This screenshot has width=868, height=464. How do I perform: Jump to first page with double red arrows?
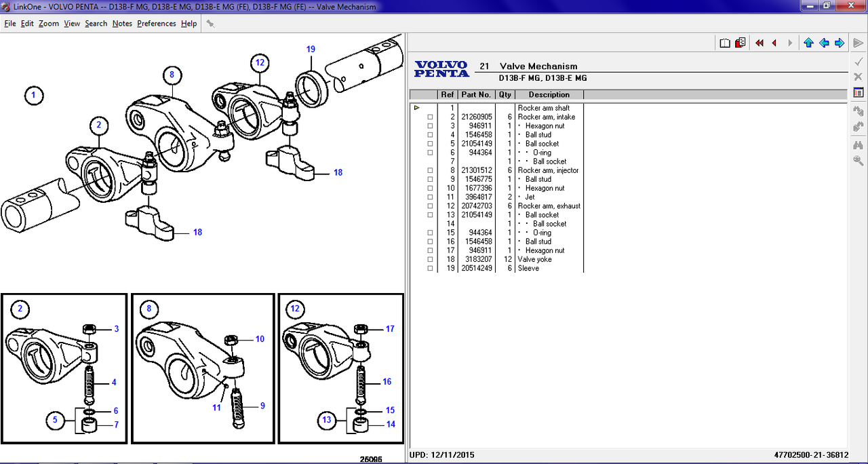[759, 43]
